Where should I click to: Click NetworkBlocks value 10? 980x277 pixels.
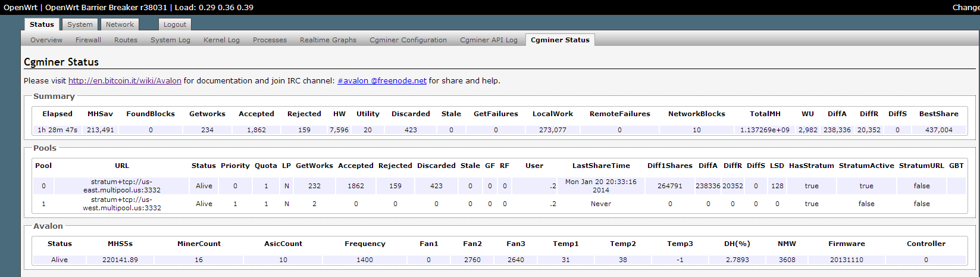pos(696,130)
